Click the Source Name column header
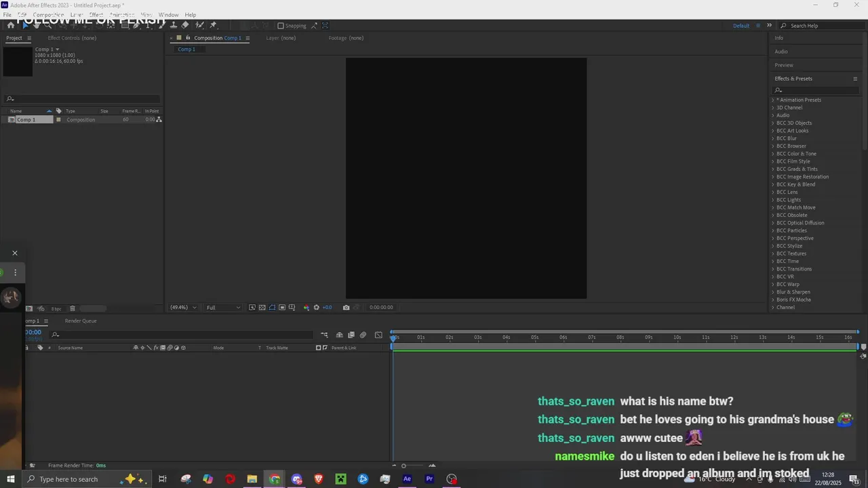 coord(71,348)
